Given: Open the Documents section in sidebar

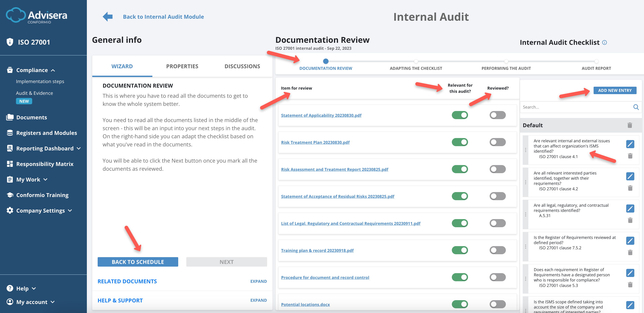Looking at the screenshot, I should [x=32, y=117].
